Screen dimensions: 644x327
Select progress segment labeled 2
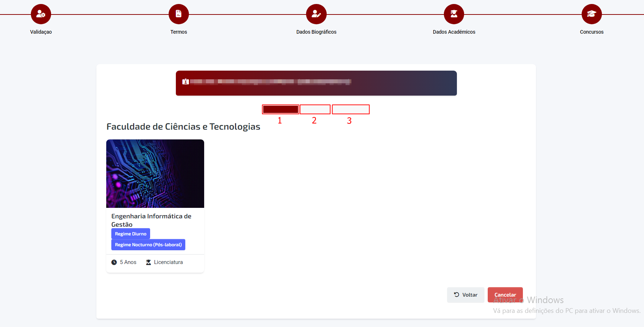[315, 109]
